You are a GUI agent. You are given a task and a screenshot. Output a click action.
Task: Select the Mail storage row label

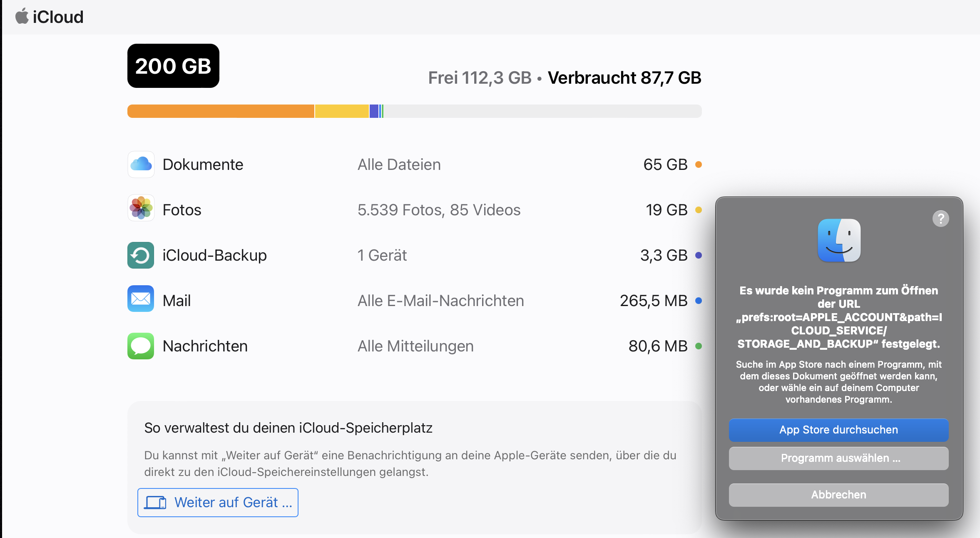[177, 301]
